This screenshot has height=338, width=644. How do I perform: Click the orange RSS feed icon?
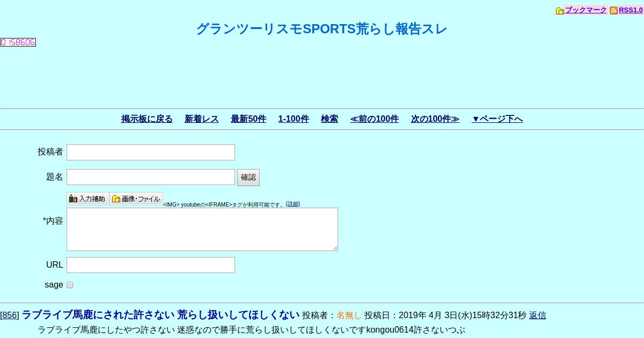pyautogui.click(x=613, y=11)
